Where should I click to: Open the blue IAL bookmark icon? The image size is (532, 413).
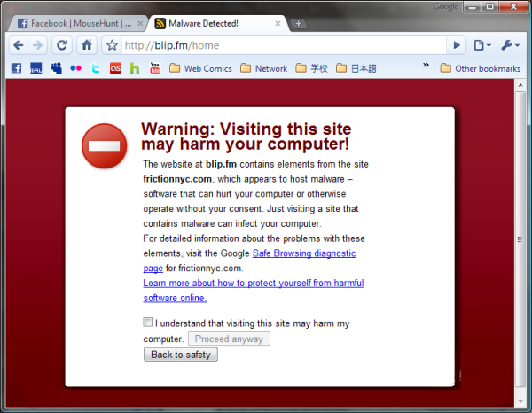36,68
